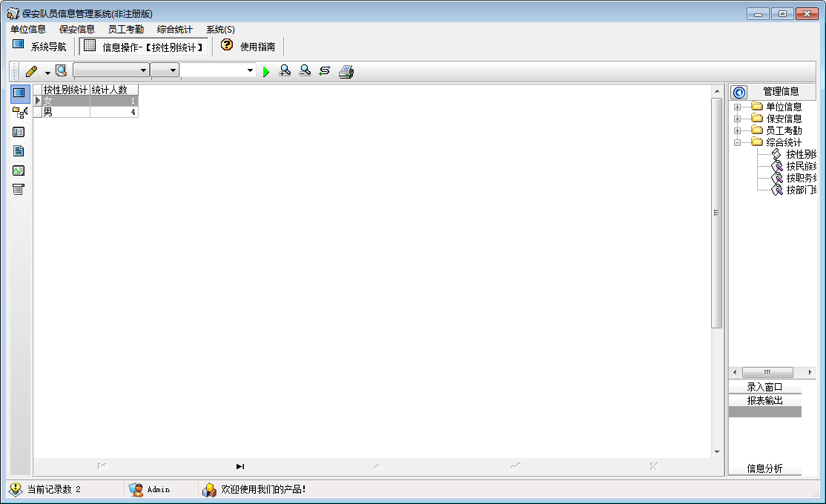The width and height of the screenshot is (826, 504).
Task: Click the magnifier-minus remove condition icon
Action: click(x=305, y=70)
